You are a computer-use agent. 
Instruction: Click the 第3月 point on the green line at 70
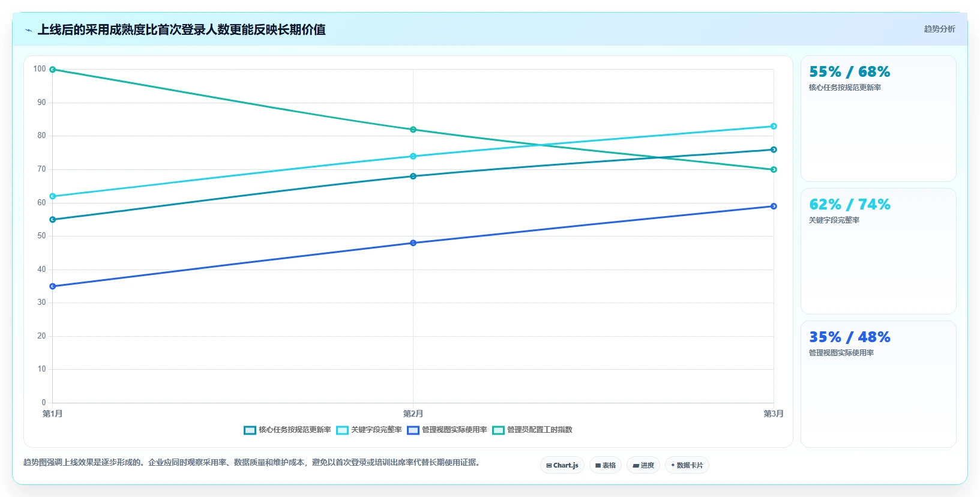pos(774,170)
